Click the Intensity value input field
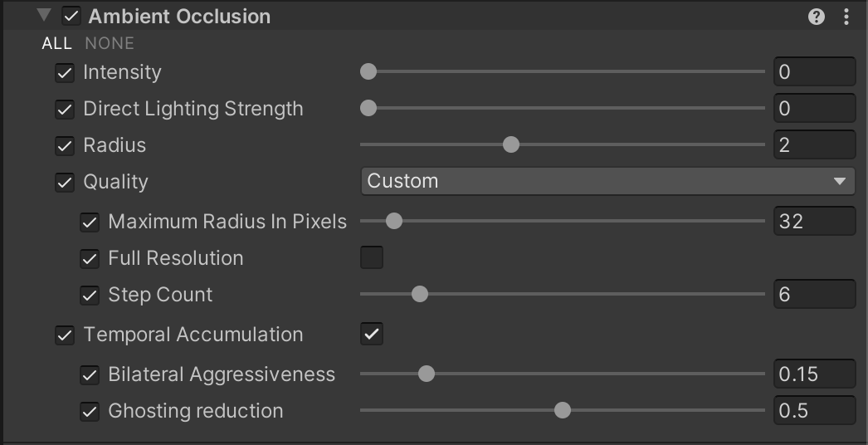The width and height of the screenshot is (868, 445). 813,72
